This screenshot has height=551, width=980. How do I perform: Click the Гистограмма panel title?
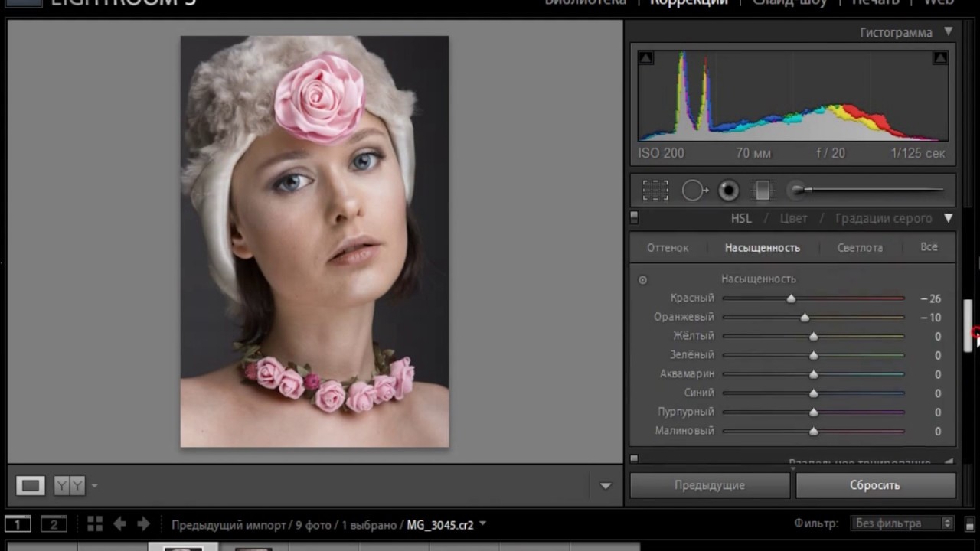coord(896,32)
